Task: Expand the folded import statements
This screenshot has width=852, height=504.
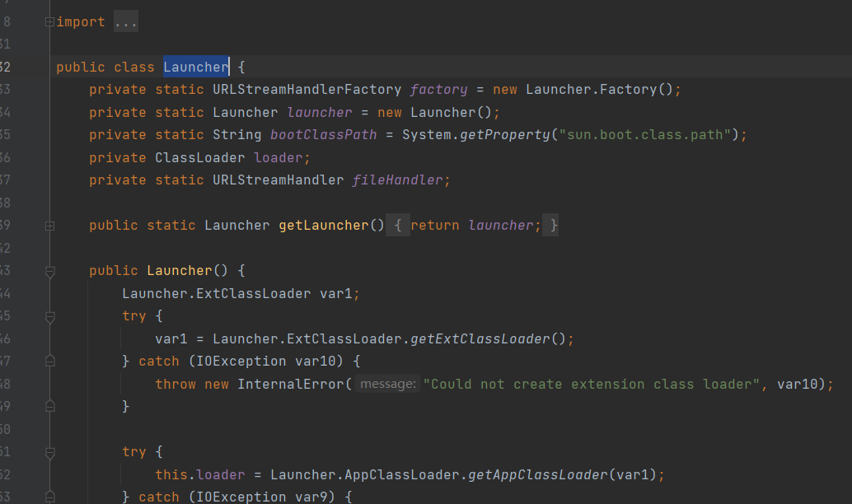Action: pos(49,22)
